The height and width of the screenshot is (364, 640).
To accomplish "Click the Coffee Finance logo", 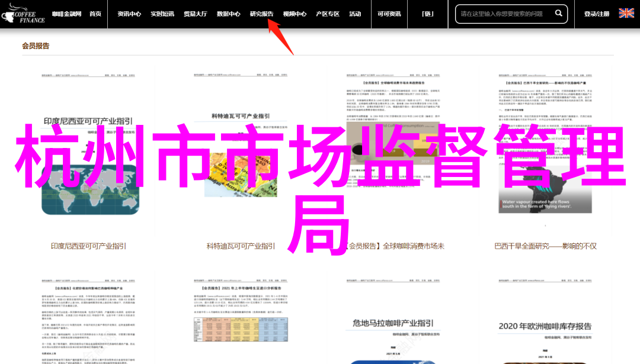I will (24, 14).
